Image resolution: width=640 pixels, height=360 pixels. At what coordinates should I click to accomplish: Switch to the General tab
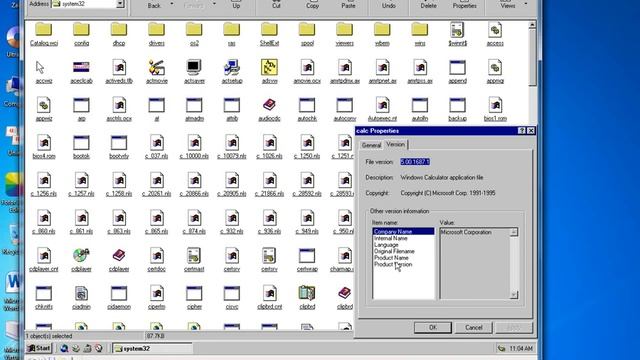click(371, 145)
